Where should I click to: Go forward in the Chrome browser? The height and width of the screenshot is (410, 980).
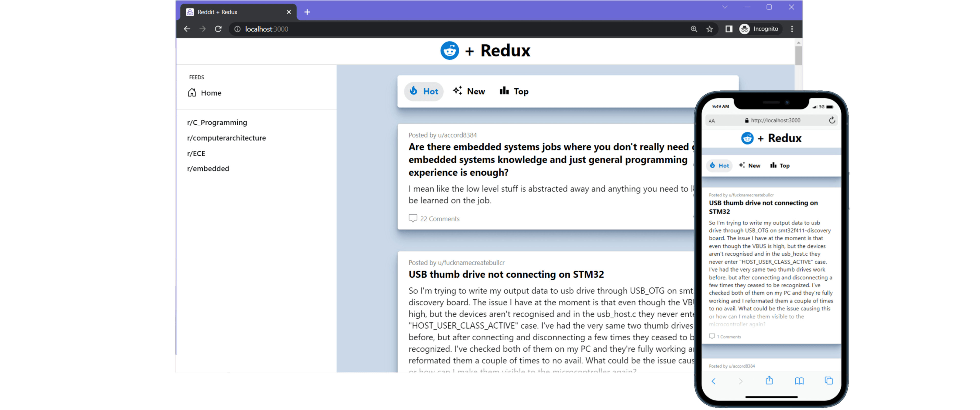click(x=202, y=29)
